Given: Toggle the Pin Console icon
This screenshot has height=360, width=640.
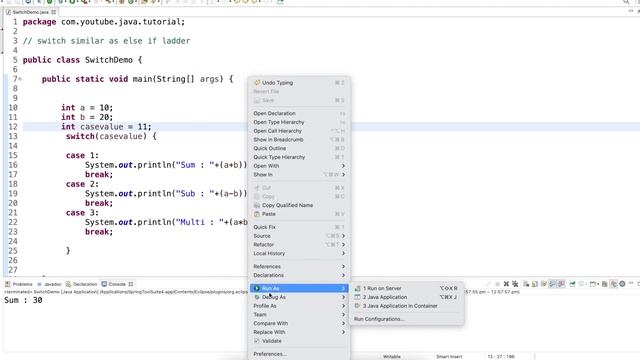Looking at the screenshot, I should (x=572, y=284).
